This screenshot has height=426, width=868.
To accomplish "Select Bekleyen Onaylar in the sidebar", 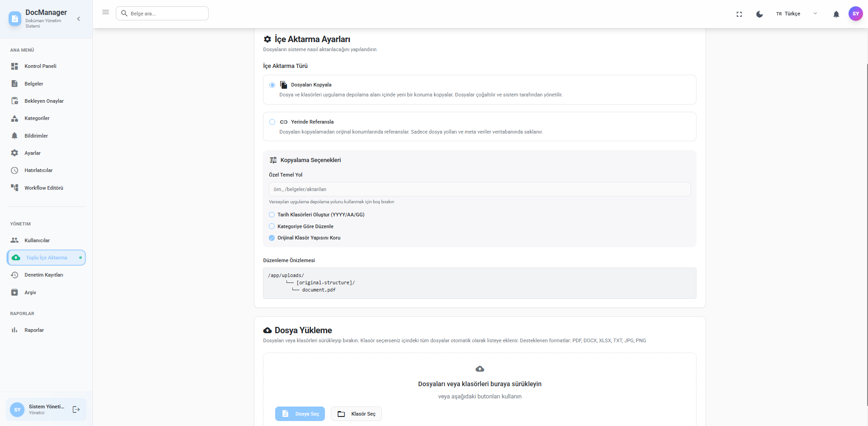I will [x=44, y=101].
